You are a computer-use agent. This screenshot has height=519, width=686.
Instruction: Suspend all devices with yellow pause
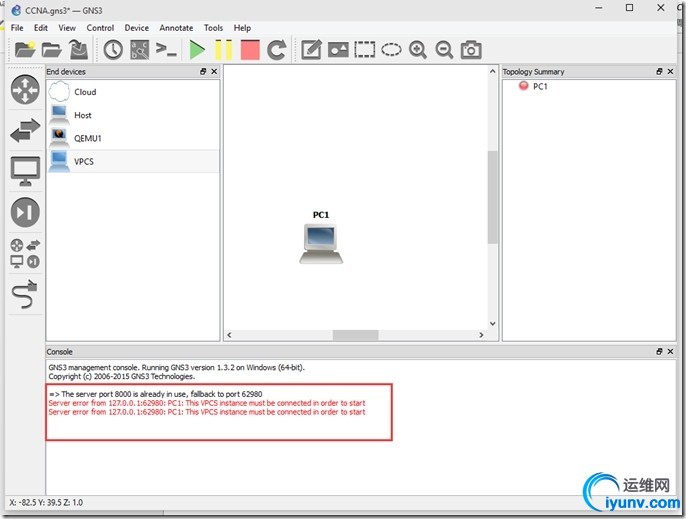223,49
